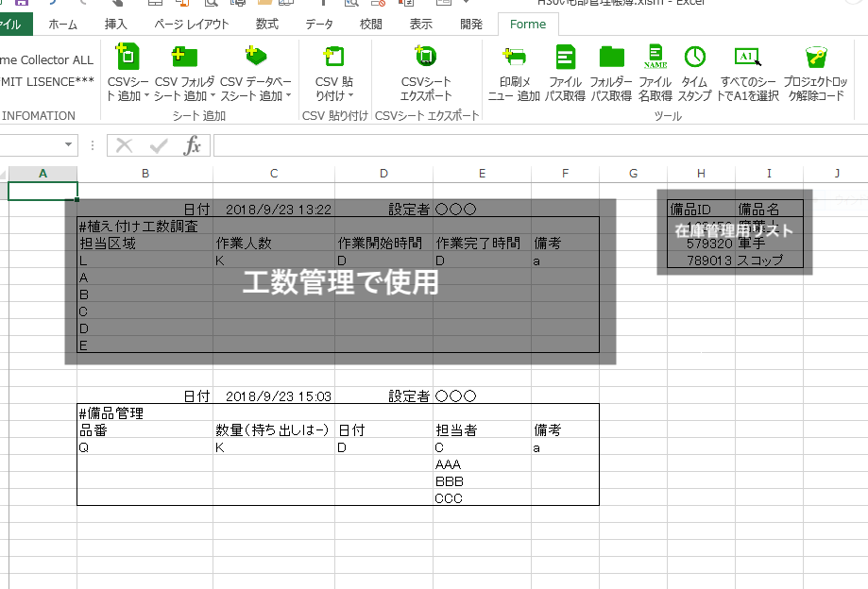Select column D header
This screenshot has width=868, height=589.
(x=383, y=174)
